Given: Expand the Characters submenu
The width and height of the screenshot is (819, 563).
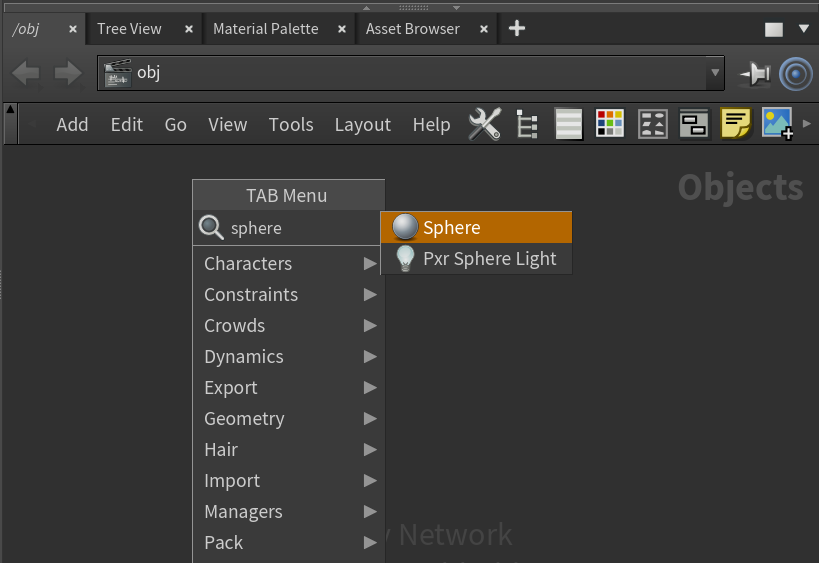Looking at the screenshot, I should [288, 264].
